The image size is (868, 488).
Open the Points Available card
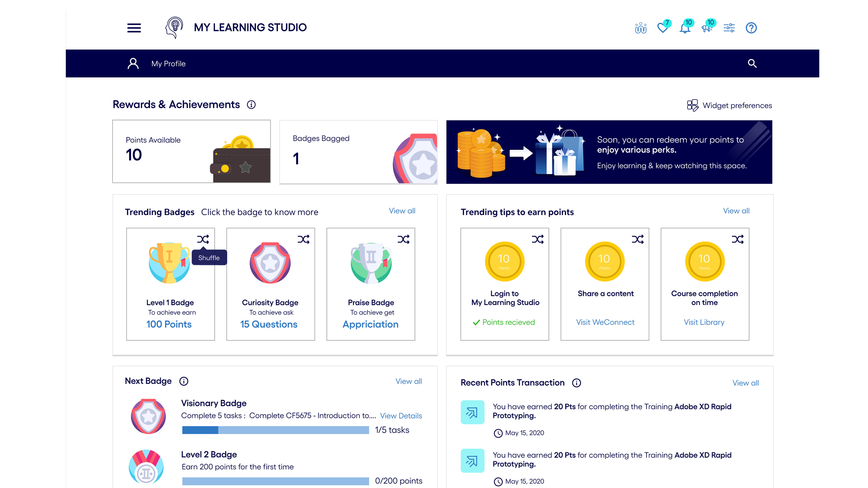191,152
